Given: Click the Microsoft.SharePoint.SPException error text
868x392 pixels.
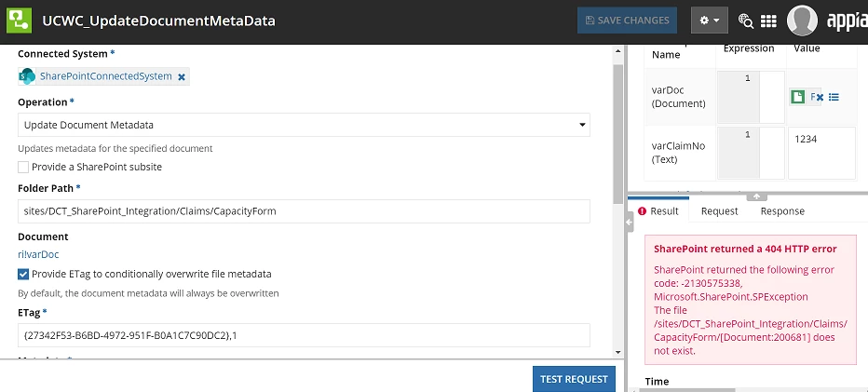Looking at the screenshot, I should 731,297.
